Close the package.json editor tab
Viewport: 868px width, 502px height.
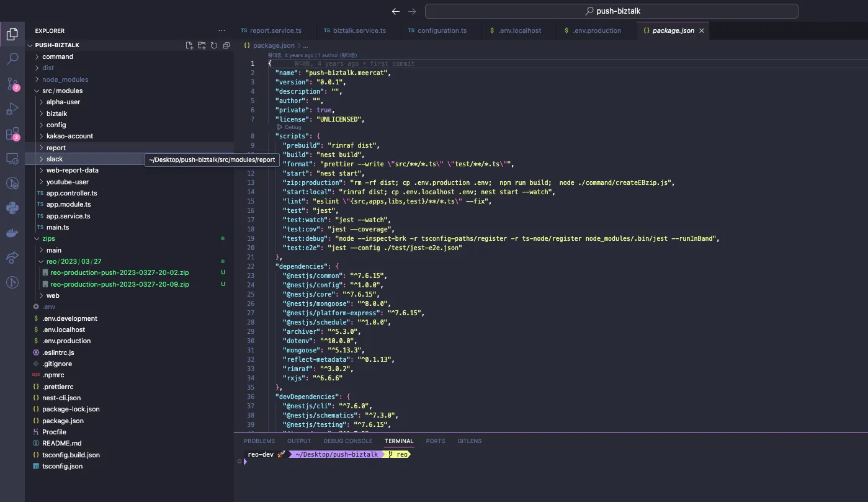click(702, 30)
